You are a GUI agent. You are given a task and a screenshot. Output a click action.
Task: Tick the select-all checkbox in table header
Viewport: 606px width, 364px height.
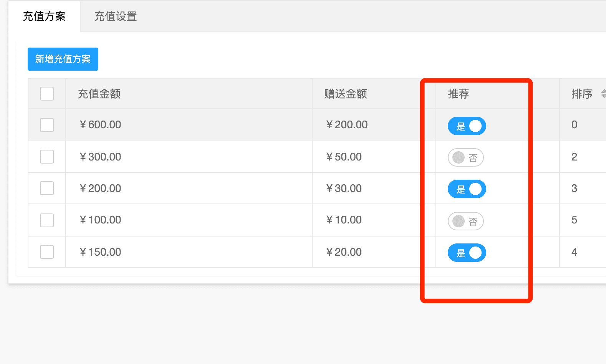click(47, 94)
